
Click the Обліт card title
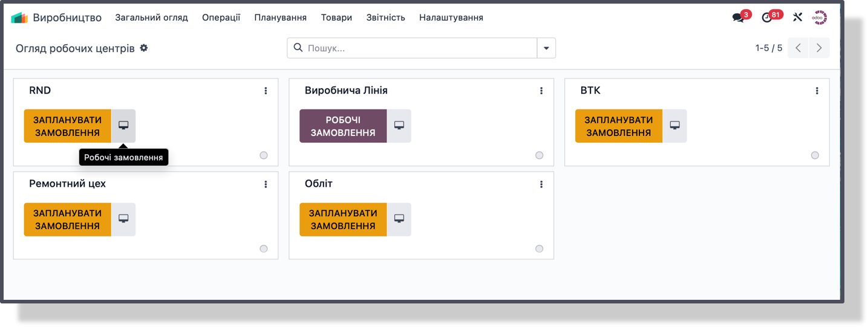click(x=319, y=184)
